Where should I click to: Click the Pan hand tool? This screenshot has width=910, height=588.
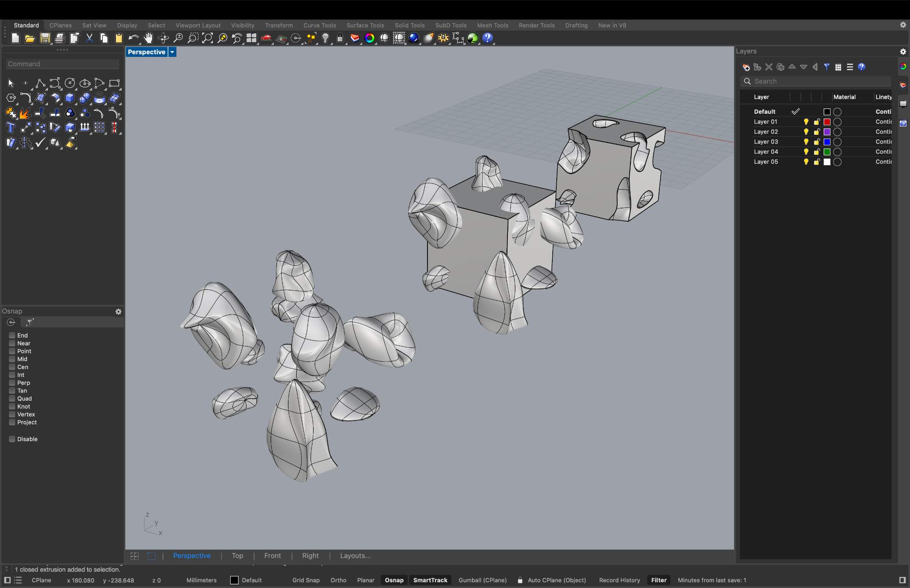pos(148,38)
